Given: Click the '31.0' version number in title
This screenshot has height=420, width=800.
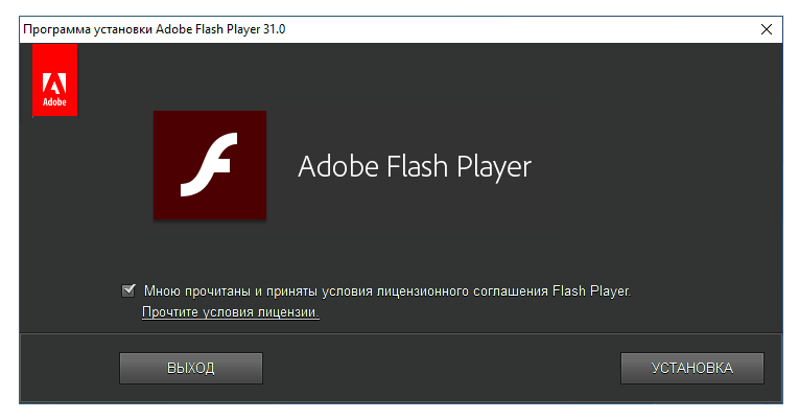Looking at the screenshot, I should [x=274, y=30].
